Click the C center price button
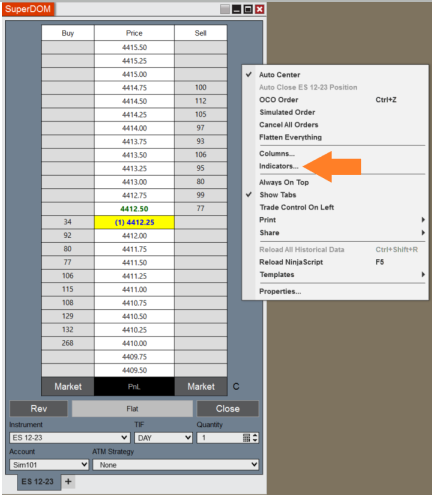The image size is (432, 495). click(236, 386)
